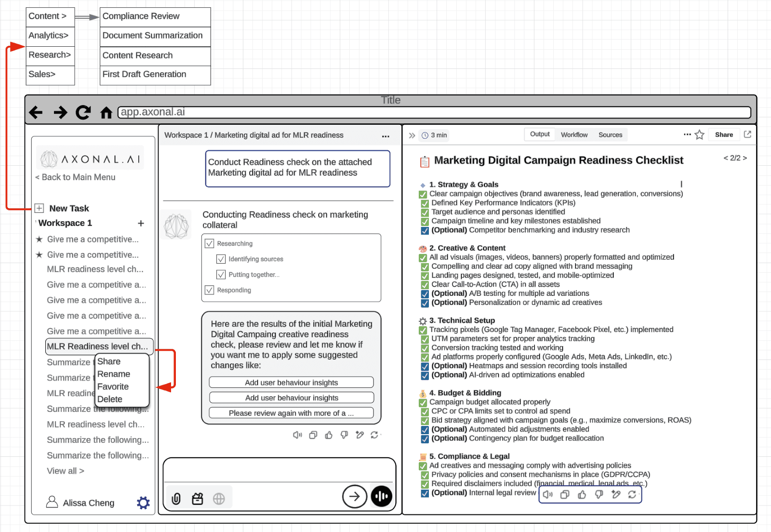
Task: Start voice input with the black waveform button
Action: pos(382,496)
